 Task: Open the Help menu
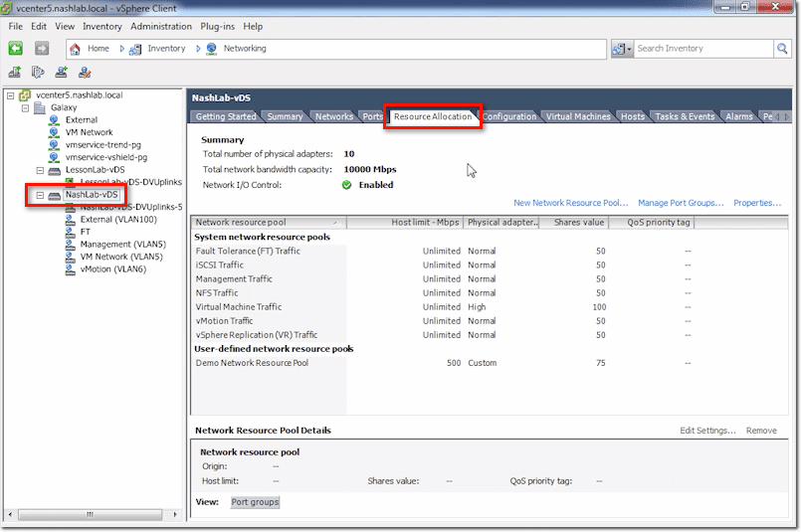point(253,26)
